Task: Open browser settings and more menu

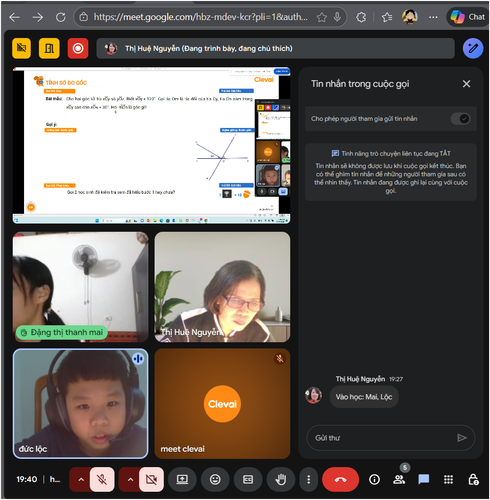Action: [x=433, y=17]
